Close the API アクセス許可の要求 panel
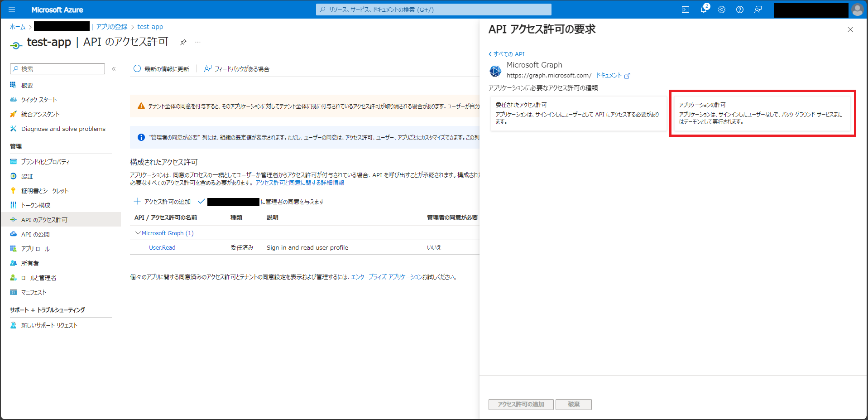This screenshot has height=420, width=868. 850,29
